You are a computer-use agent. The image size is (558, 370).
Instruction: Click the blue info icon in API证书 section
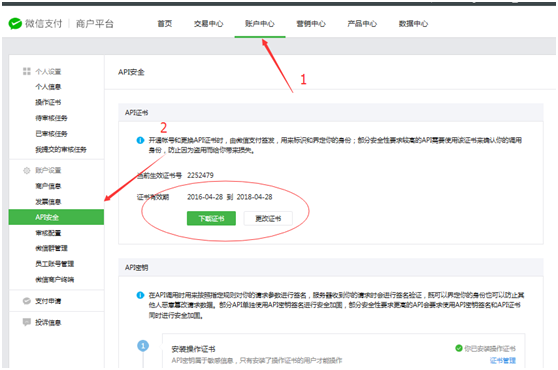click(x=140, y=140)
